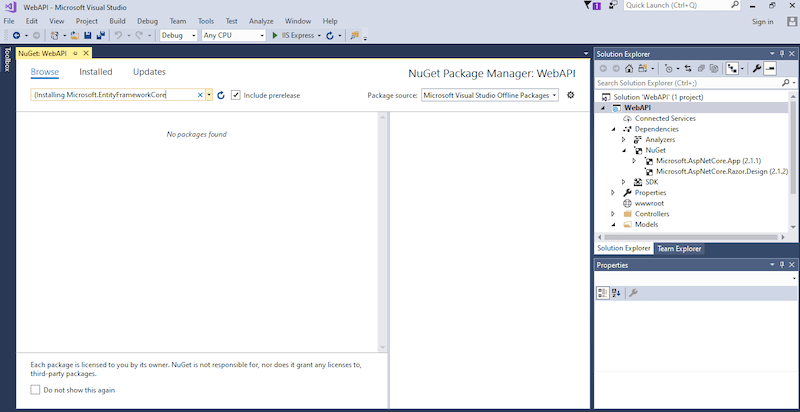This screenshot has width=800, height=412.
Task: Open the IIS Express run target dropdown arrow
Action: click(319, 36)
